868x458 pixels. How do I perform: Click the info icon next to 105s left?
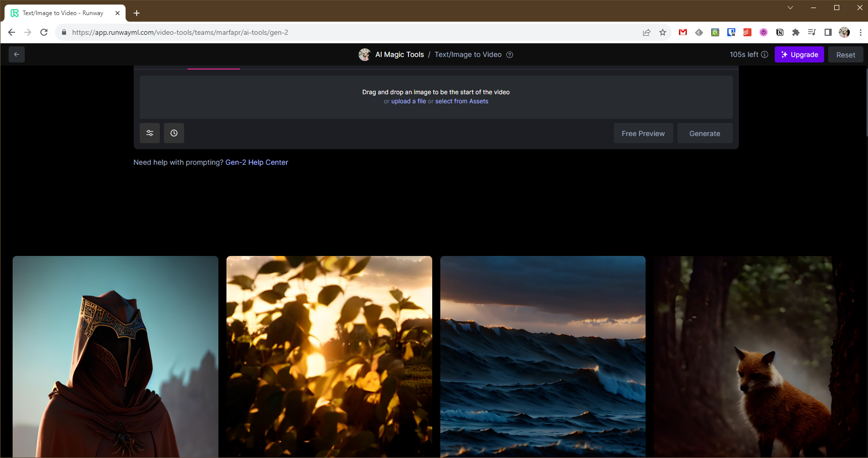[765, 54]
